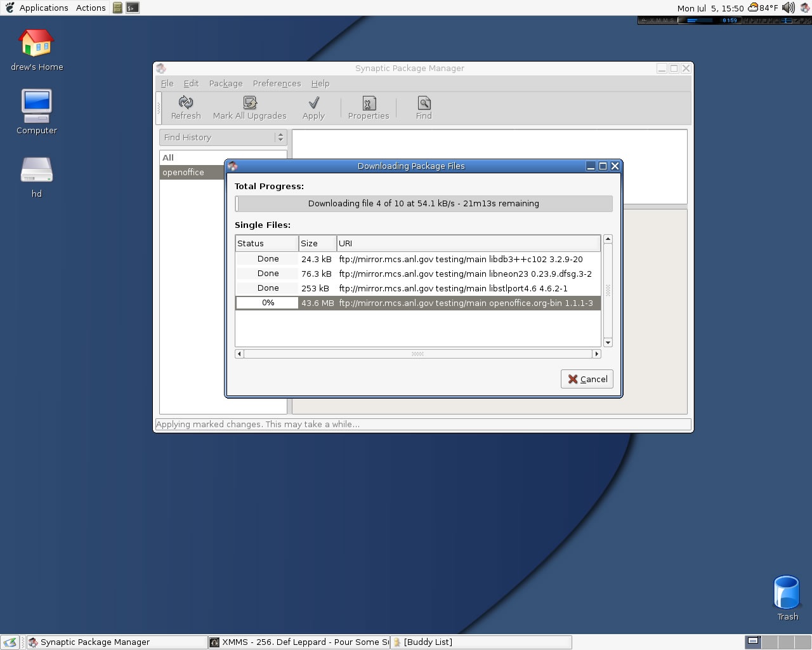Viewport: 812px width, 650px height.
Task: Click the scroll left arrow of file list
Action: [239, 354]
